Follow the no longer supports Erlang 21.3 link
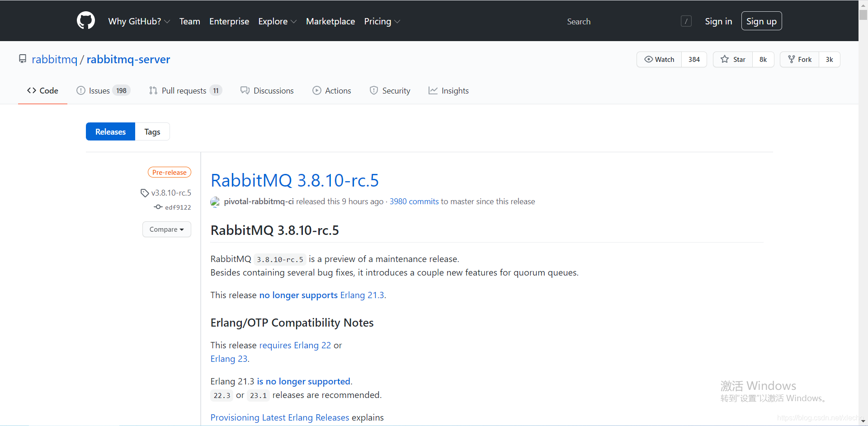Viewport: 868px width, 426px height. click(321, 295)
